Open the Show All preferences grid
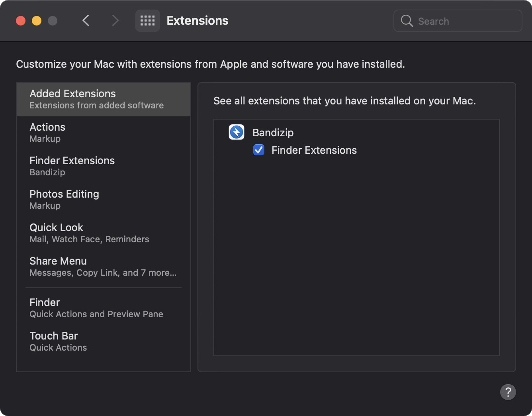The height and width of the screenshot is (416, 532). click(147, 21)
